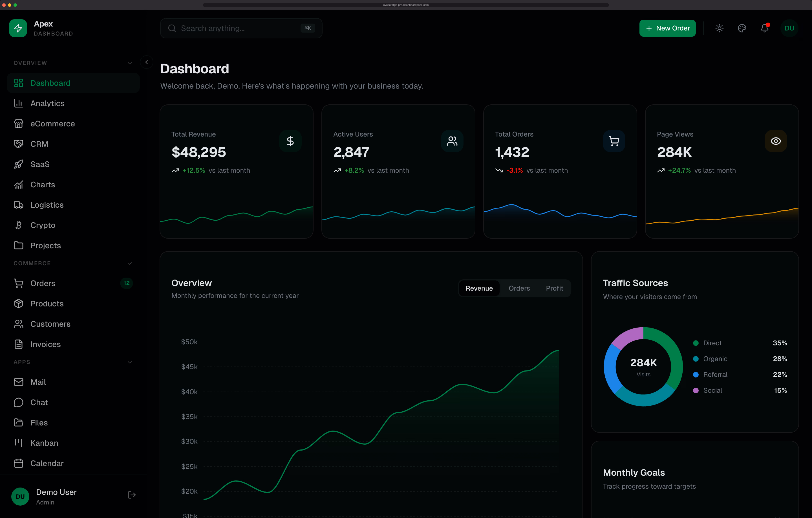Click the Projects folder icon
812x518 pixels.
tap(19, 245)
